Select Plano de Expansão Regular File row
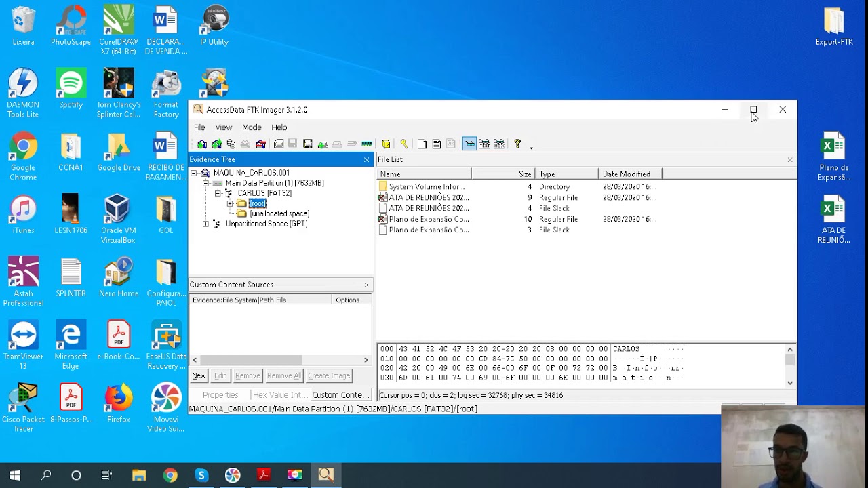This screenshot has height=488, width=868. point(519,219)
